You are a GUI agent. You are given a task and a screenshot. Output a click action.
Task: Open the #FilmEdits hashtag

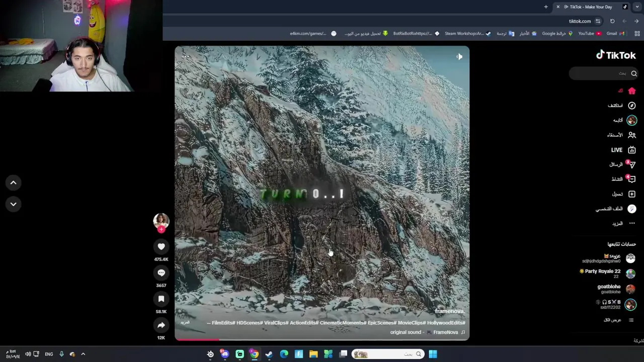coord(223,323)
